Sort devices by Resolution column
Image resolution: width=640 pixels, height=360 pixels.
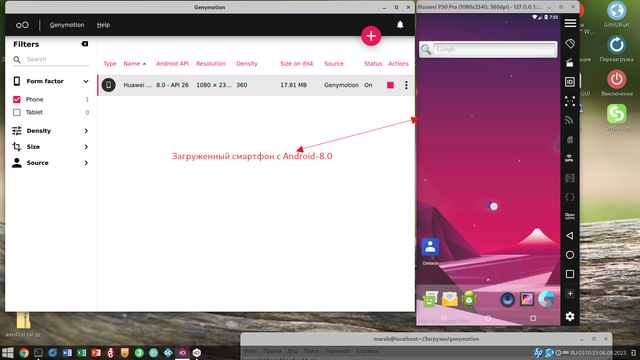211,64
